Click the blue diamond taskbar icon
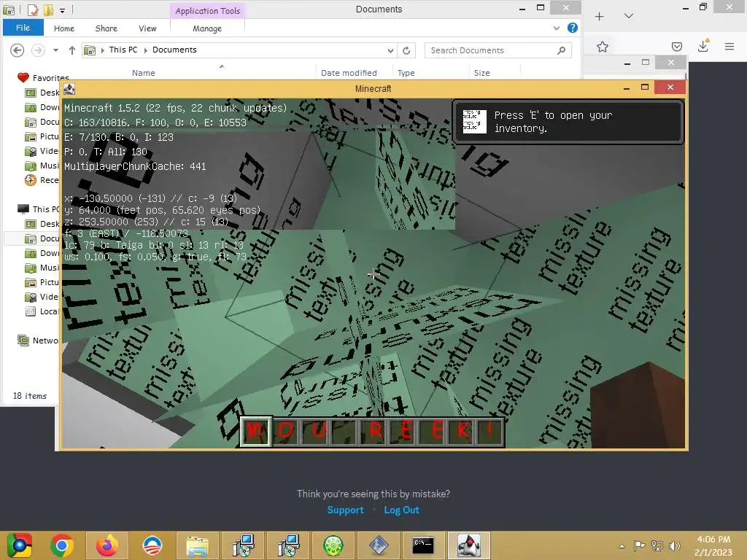The height and width of the screenshot is (560, 747). (379, 545)
